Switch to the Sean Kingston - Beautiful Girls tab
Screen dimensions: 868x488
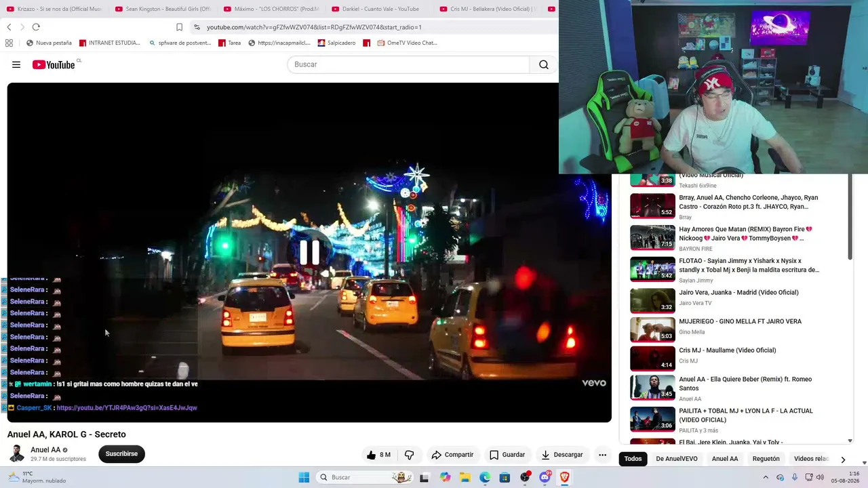(163, 9)
